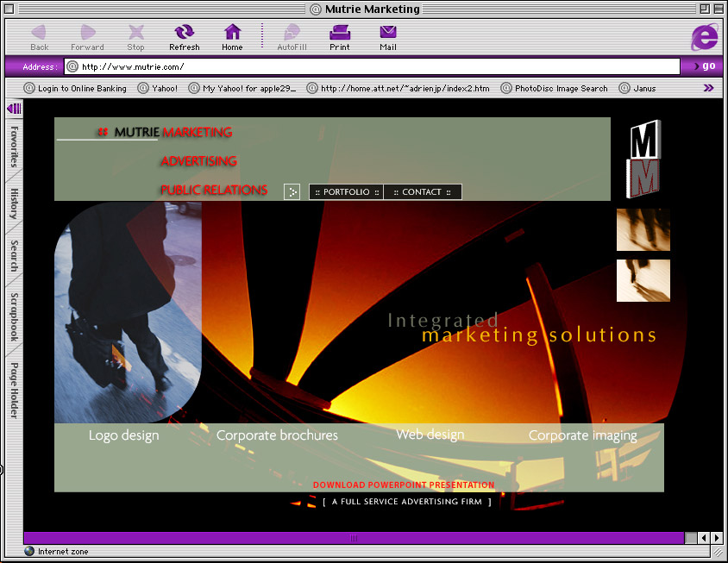Switch to the Scrapbook side tab
Screen dimensions: 728x563
14,316
